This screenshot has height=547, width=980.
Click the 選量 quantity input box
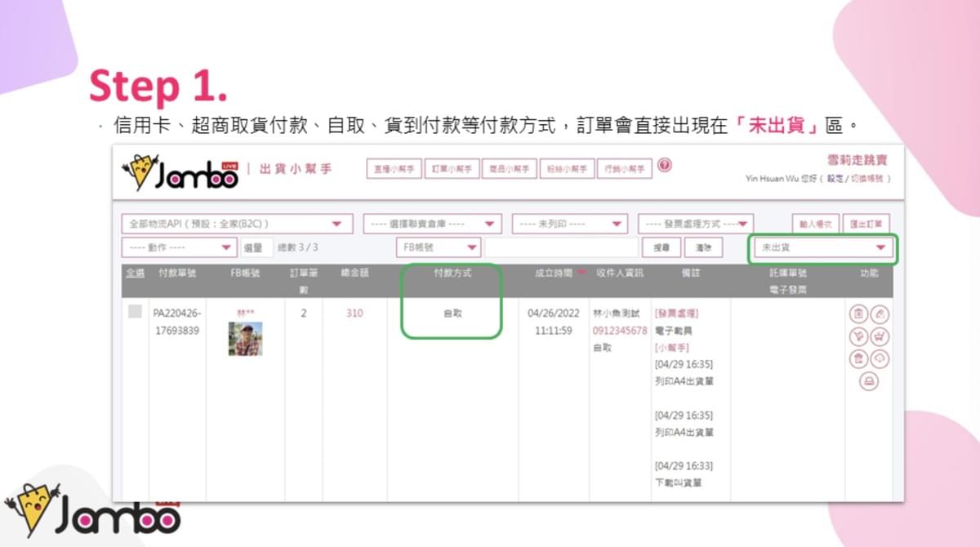pyautogui.click(x=257, y=247)
